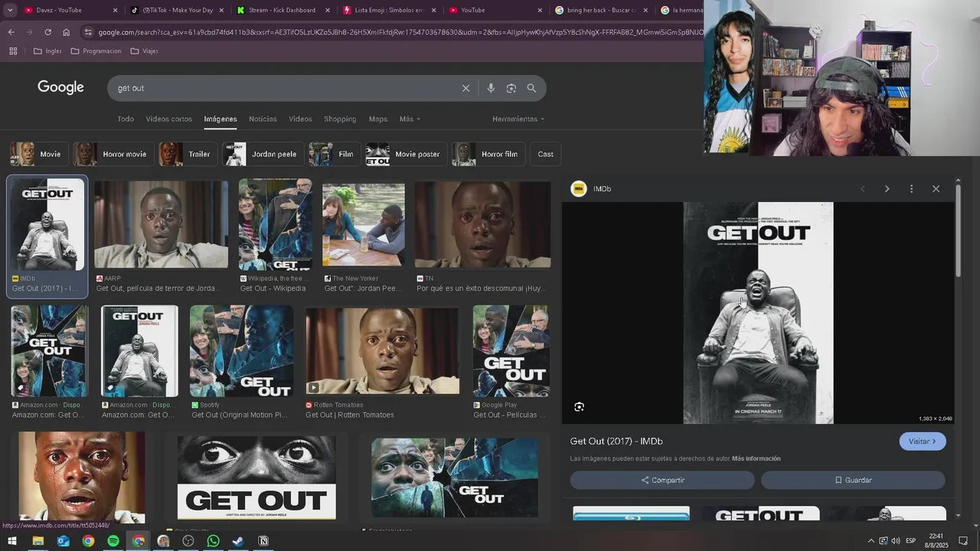Open Programacion bookmarks folder
Viewport: 980px width, 551px height.
(x=96, y=51)
